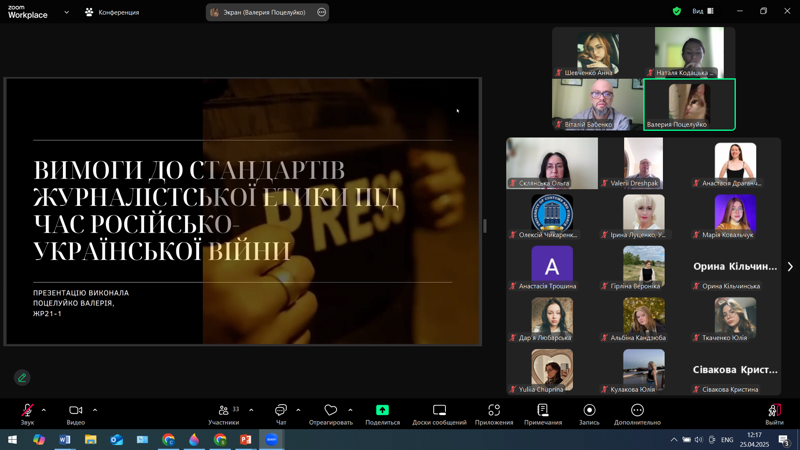Select Valerii Dreshpak participant tile

[643, 163]
